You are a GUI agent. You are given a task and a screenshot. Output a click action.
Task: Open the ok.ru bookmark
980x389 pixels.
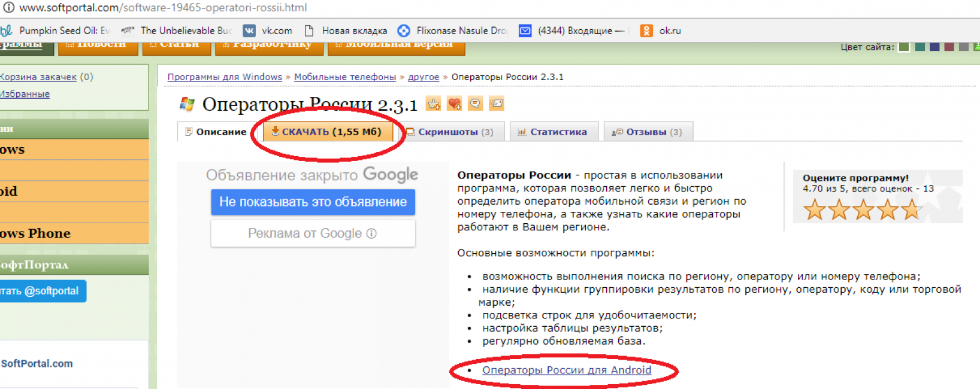(661, 31)
